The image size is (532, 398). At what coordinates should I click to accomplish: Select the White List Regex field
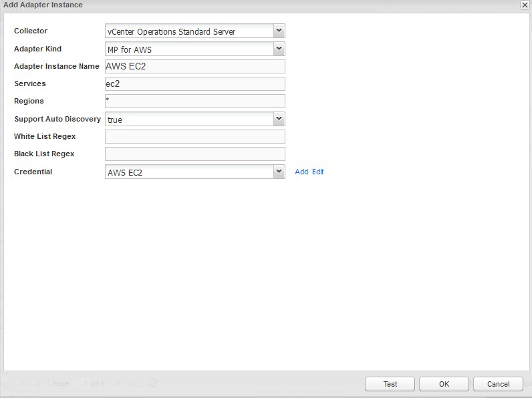click(194, 136)
